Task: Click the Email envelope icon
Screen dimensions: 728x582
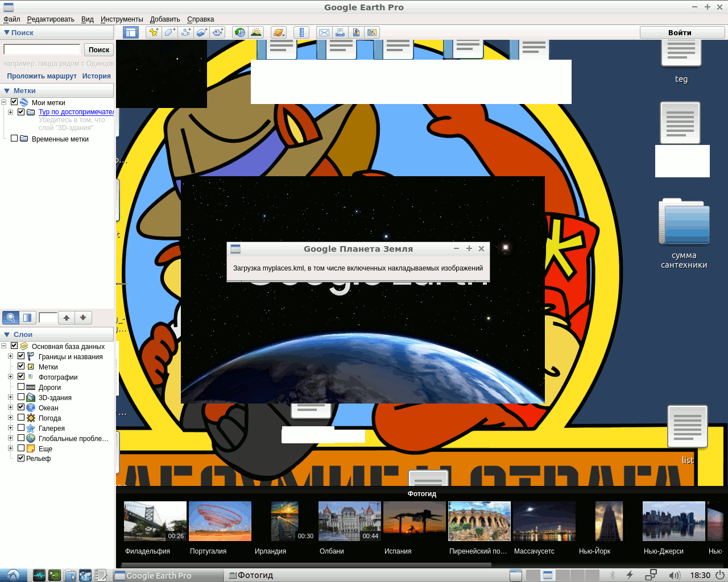Action: 324,32
